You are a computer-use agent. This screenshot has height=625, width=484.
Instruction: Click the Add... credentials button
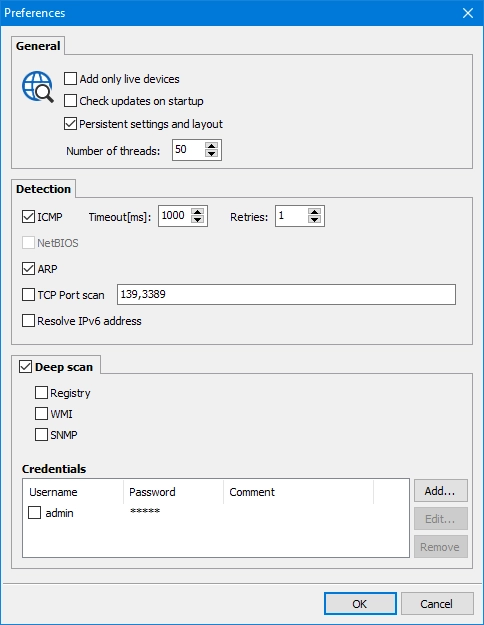(441, 491)
